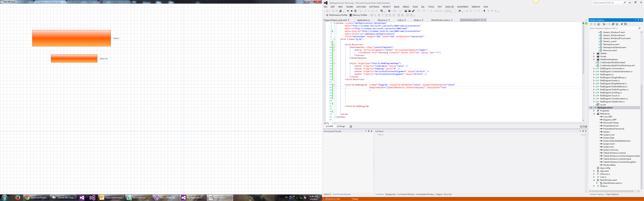Screen dimensions: 644x201
Task: Switch to the Node.cs tab
Action: pyautogui.click(x=417, y=20)
